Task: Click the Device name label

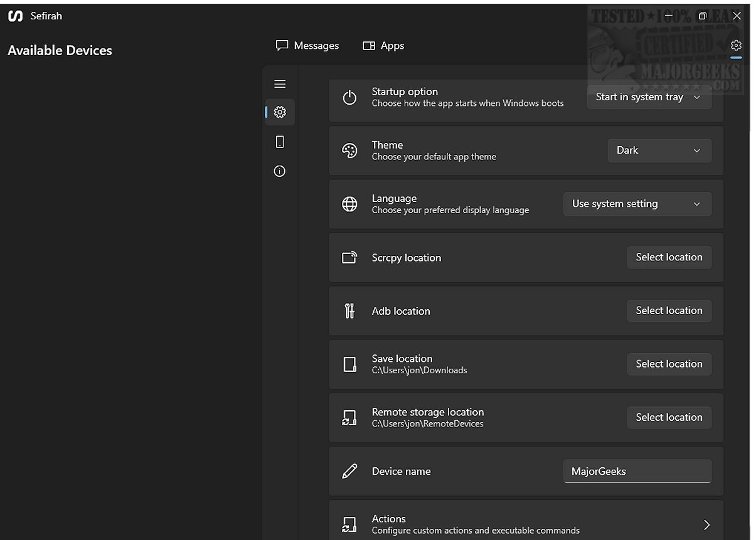Action: point(401,472)
